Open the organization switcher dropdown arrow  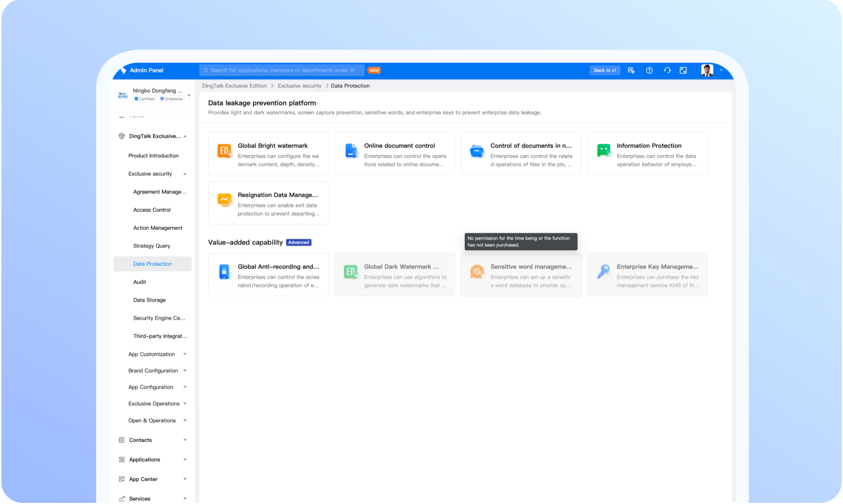pos(189,95)
